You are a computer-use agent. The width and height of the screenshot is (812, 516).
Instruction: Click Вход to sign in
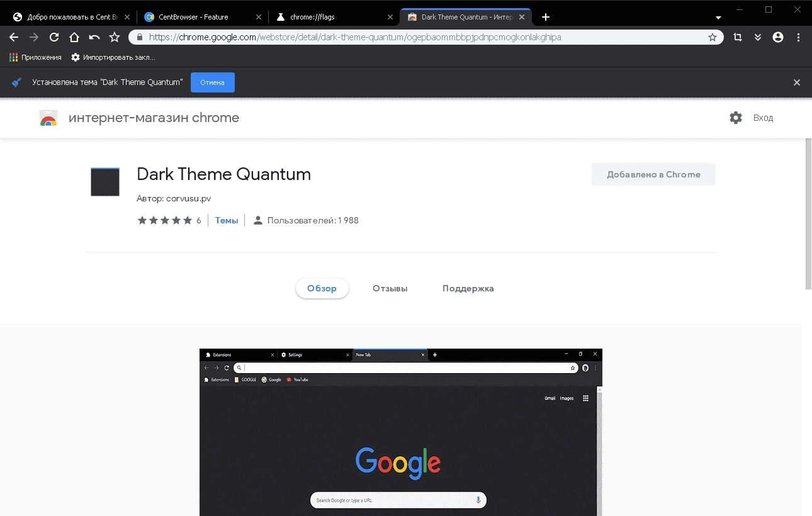(x=763, y=118)
